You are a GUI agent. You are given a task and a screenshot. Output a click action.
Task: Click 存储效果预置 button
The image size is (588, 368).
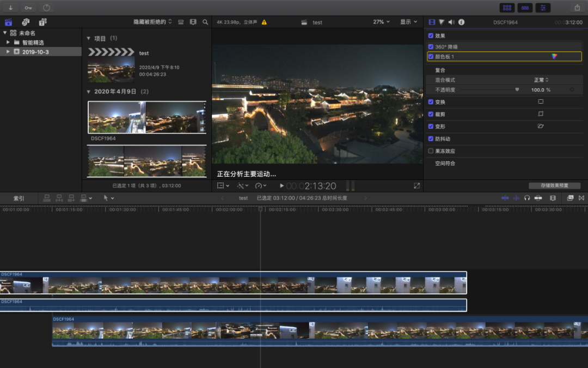(555, 185)
